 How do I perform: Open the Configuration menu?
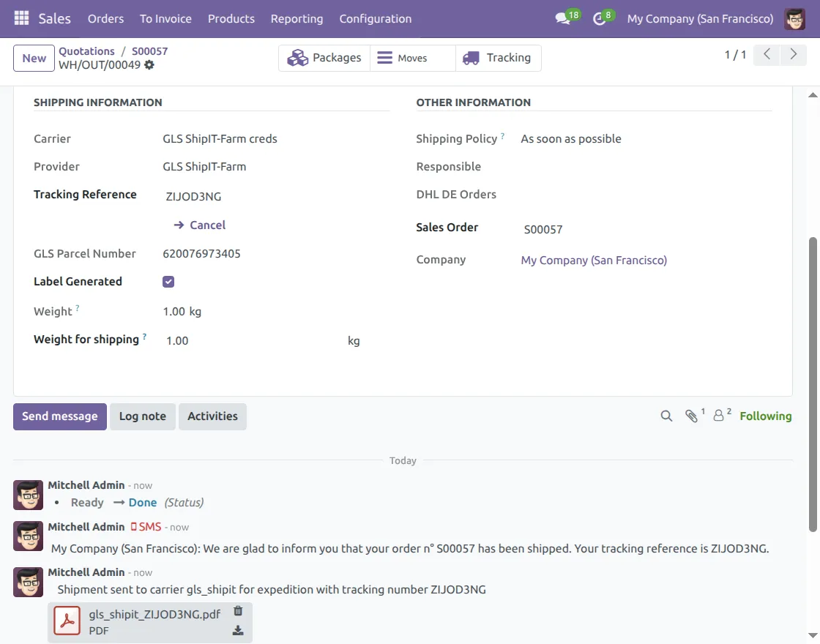pyautogui.click(x=375, y=19)
